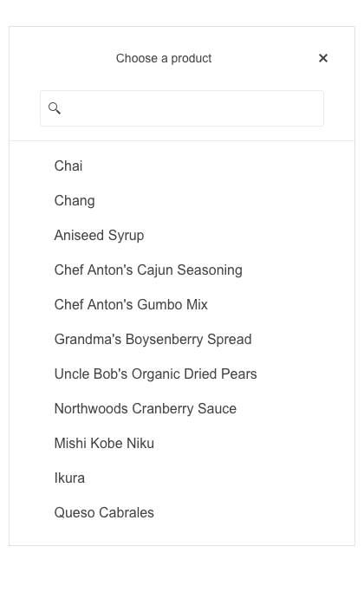Screen dimensions: 364x598
Task: Select Chef Anton's Gumbo Mix
Action: point(182,305)
